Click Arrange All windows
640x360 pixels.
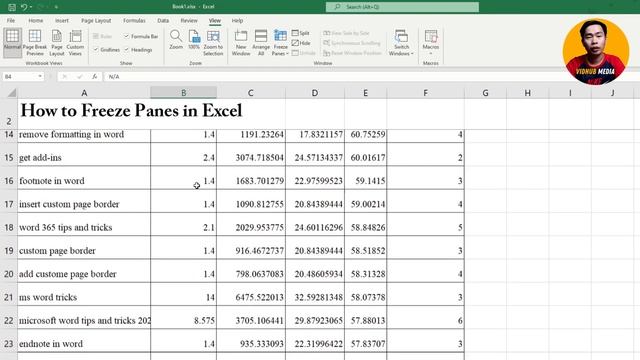261,42
